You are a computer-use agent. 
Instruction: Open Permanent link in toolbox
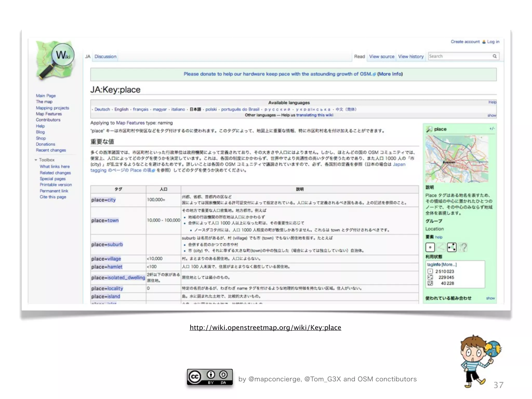54,191
